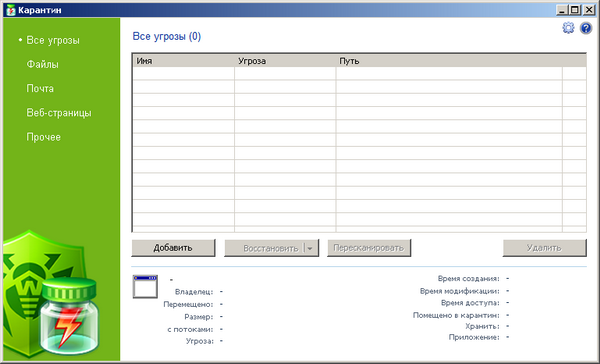This screenshot has height=364, width=600.
Task: Click the file preview thumbnail icon
Action: coord(145,286)
